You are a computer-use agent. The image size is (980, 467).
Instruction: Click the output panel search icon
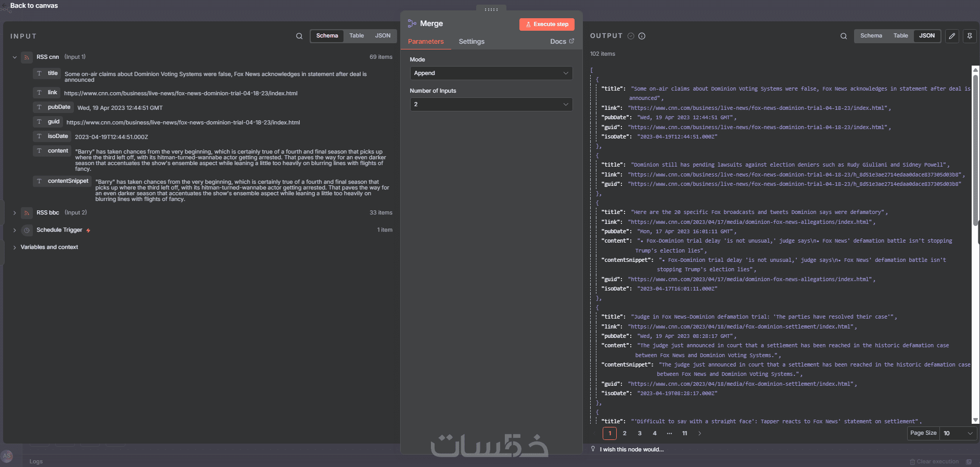844,36
